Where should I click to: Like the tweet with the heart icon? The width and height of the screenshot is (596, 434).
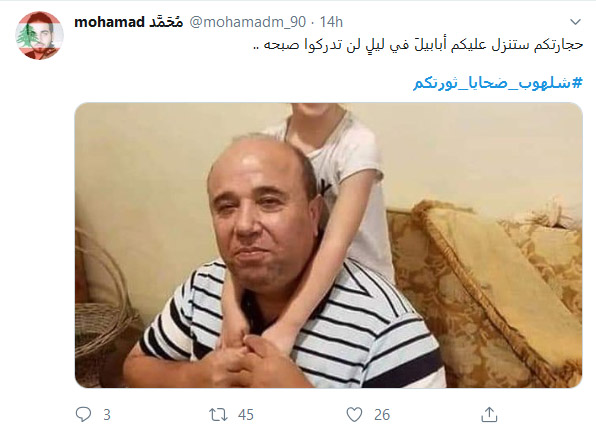click(x=354, y=415)
